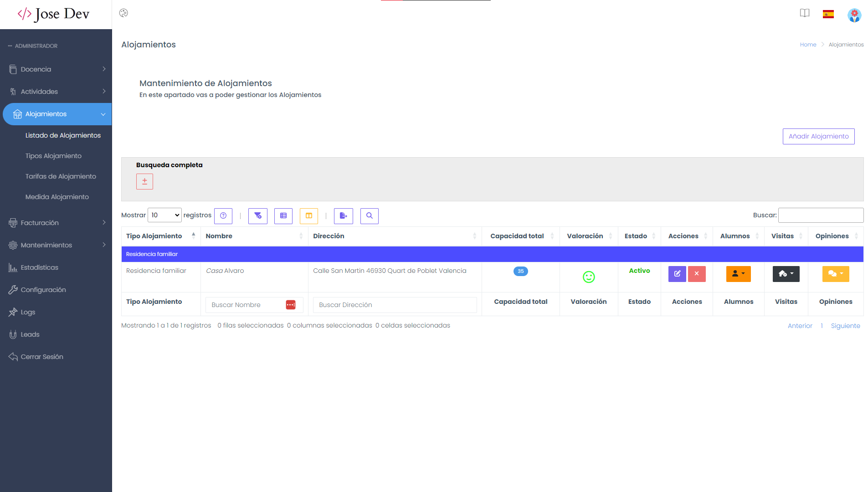Click the magnifier search icon button

tap(369, 216)
